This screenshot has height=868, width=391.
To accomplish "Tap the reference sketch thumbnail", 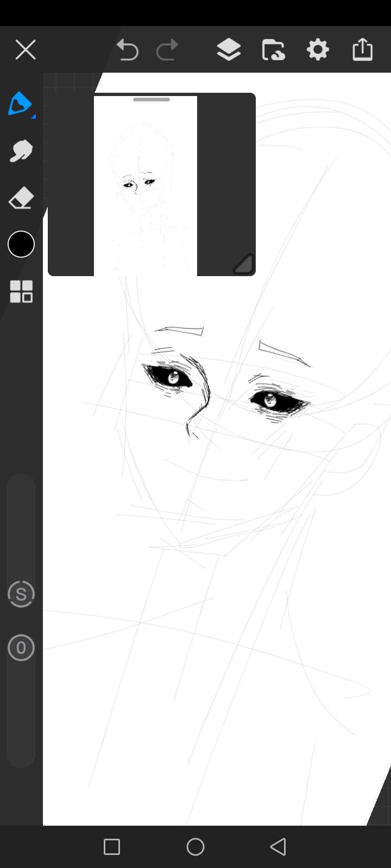I will coord(145,186).
